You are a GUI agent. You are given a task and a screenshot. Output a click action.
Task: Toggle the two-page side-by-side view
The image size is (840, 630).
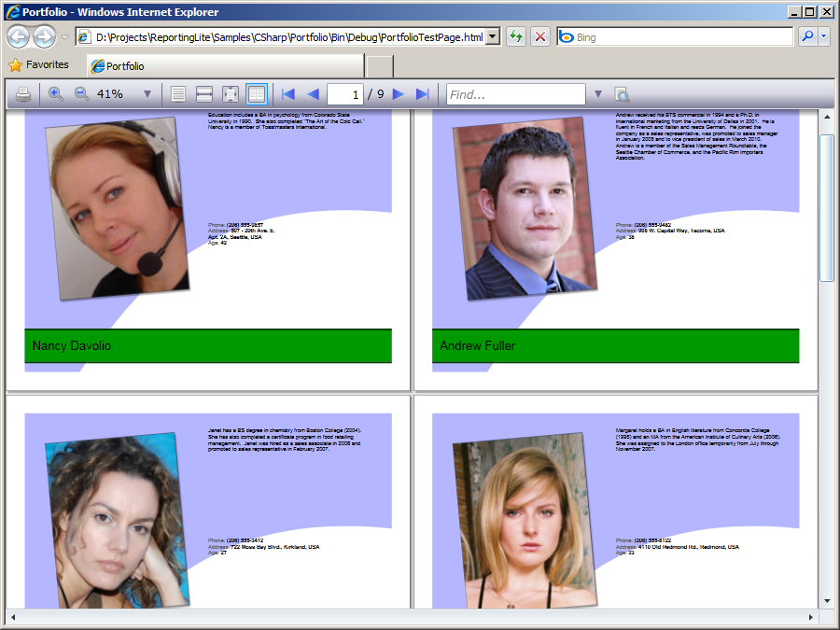[257, 94]
